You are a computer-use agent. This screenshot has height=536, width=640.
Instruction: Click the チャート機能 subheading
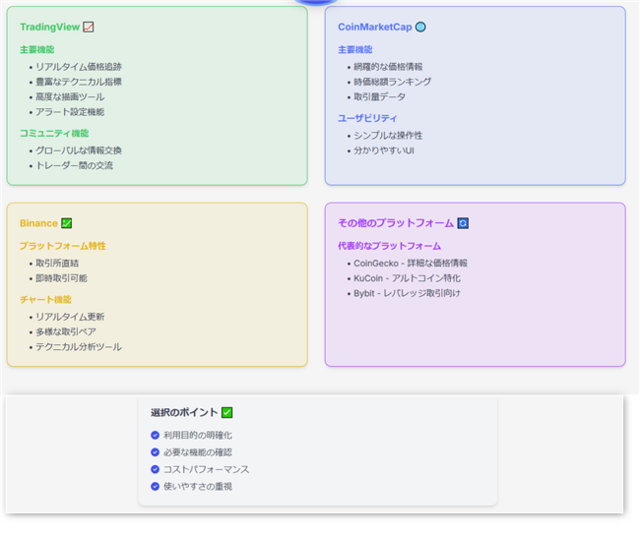point(46,300)
